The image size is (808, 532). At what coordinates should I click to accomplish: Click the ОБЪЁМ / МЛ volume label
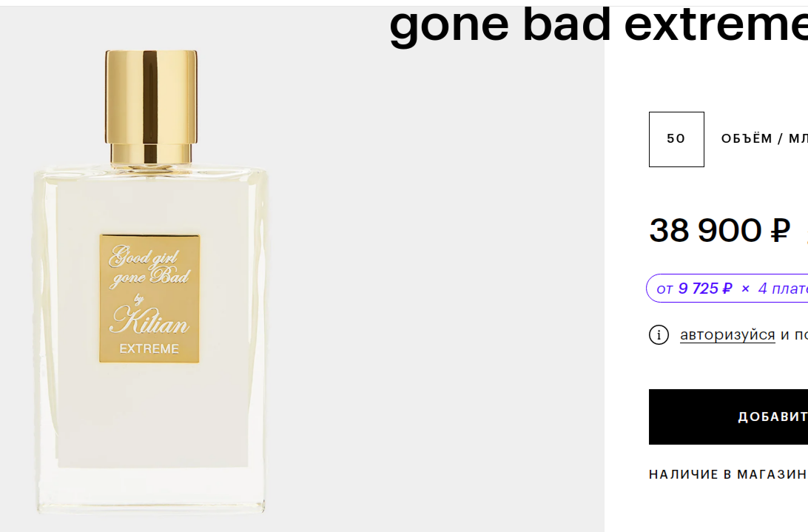764,138
